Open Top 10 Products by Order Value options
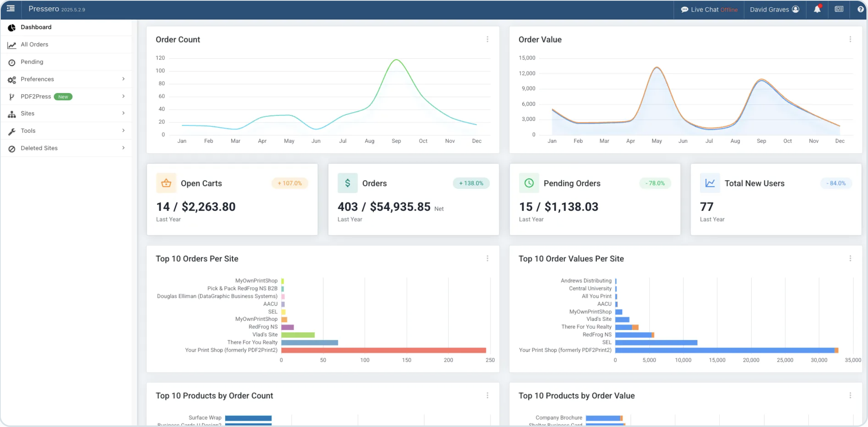 (850, 395)
